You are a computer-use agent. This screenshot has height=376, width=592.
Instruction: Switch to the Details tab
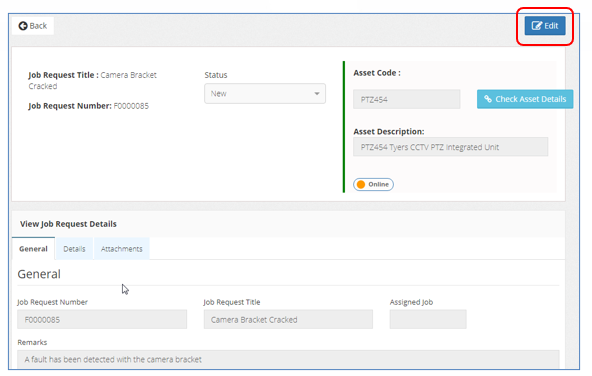74,249
